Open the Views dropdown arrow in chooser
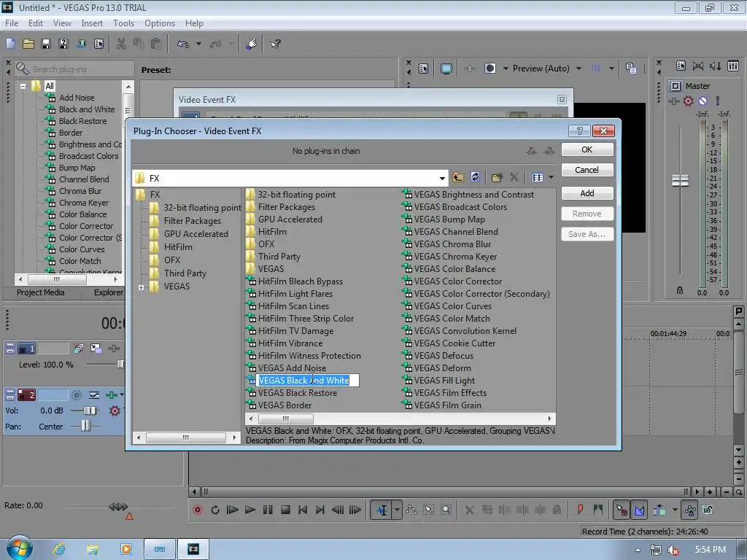 551,178
